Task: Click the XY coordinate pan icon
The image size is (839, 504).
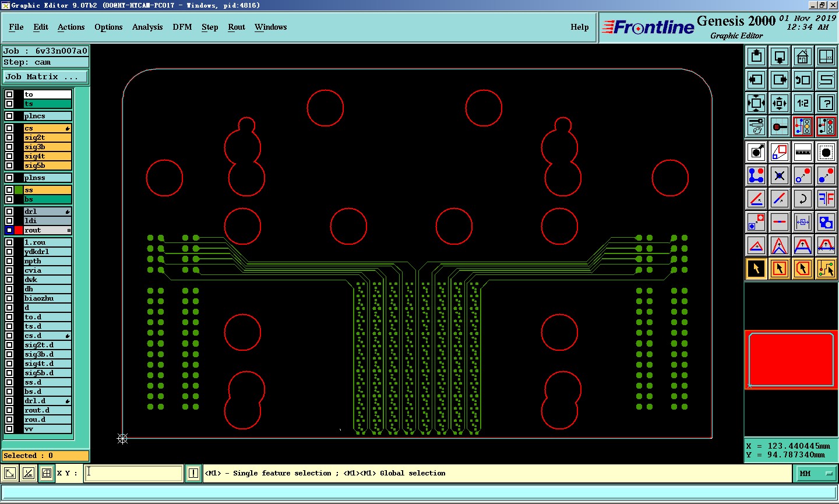Action: [x=826, y=57]
